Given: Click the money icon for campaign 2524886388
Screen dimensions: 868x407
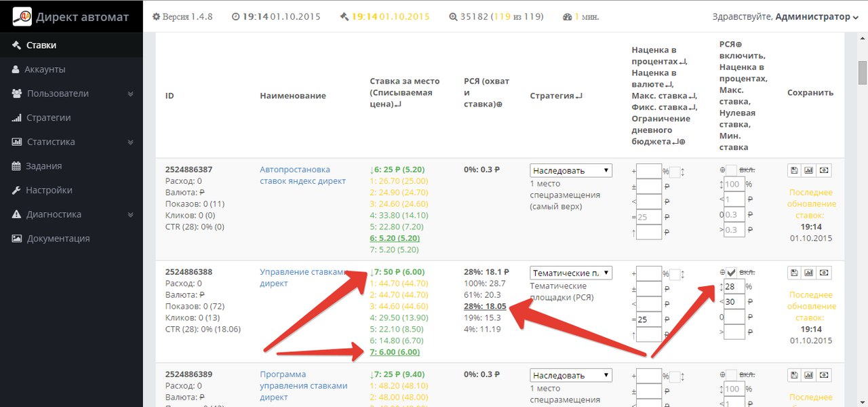Looking at the screenshot, I should pyautogui.click(x=825, y=273).
